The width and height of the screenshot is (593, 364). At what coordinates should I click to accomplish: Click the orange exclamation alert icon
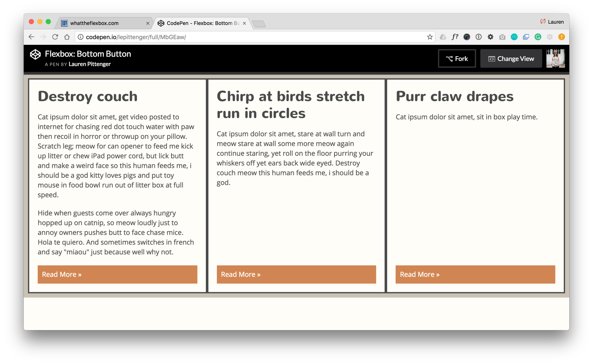pyautogui.click(x=561, y=37)
